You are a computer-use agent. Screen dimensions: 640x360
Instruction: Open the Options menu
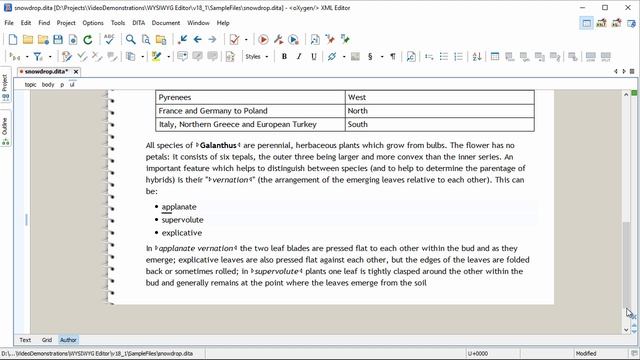point(93,23)
